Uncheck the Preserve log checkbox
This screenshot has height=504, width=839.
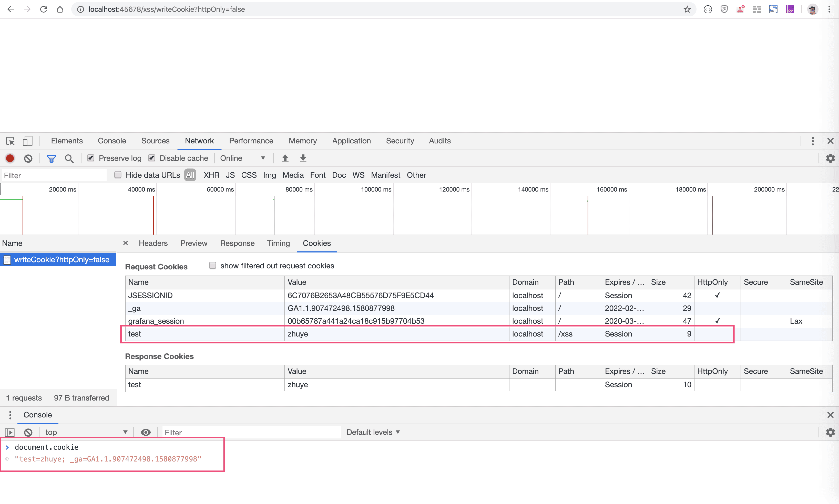pyautogui.click(x=91, y=158)
